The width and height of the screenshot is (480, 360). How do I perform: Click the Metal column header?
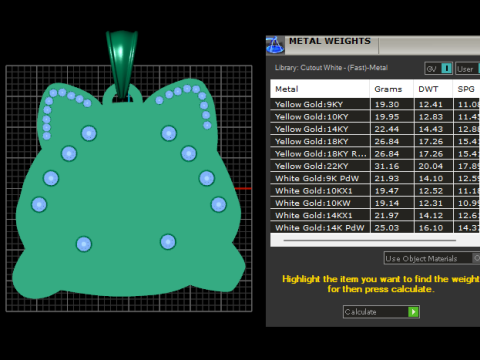tap(320, 89)
